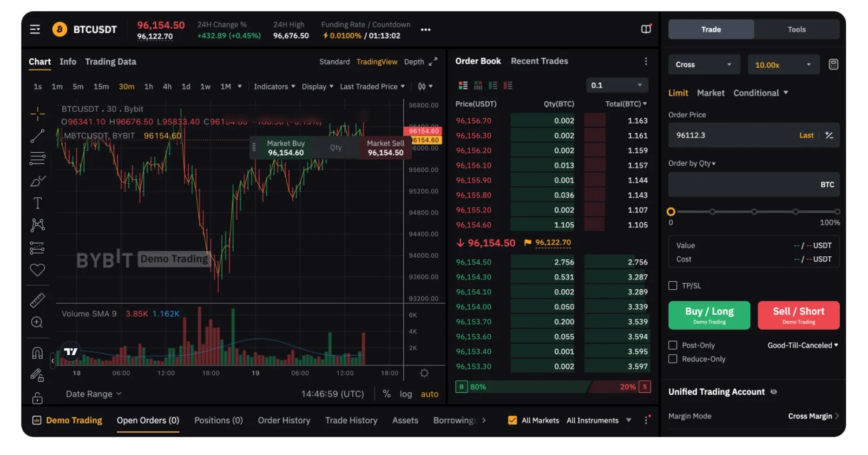Viewport: 868px width, 455px height.
Task: Uncheck the All Markets checkbox
Action: 513,420
